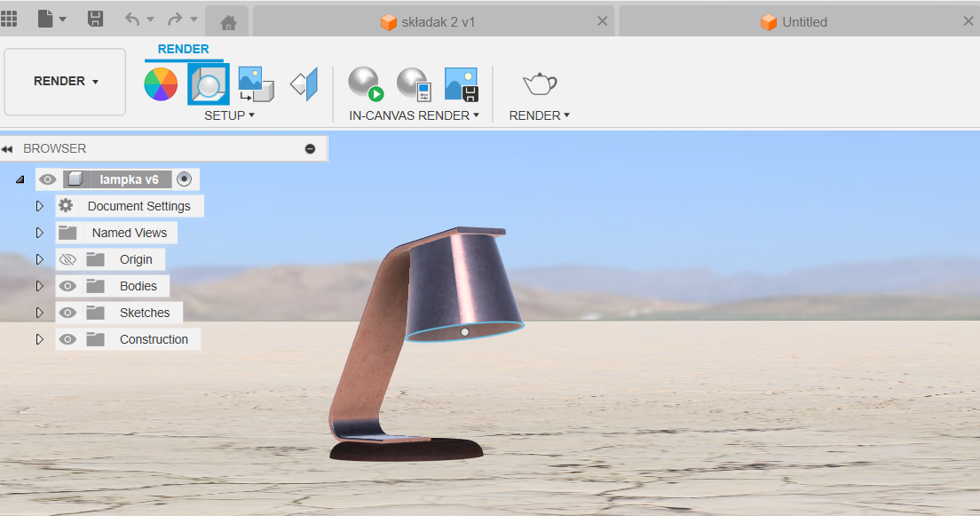Expand the SETUP menu
This screenshot has width=980, height=516.
click(x=229, y=115)
